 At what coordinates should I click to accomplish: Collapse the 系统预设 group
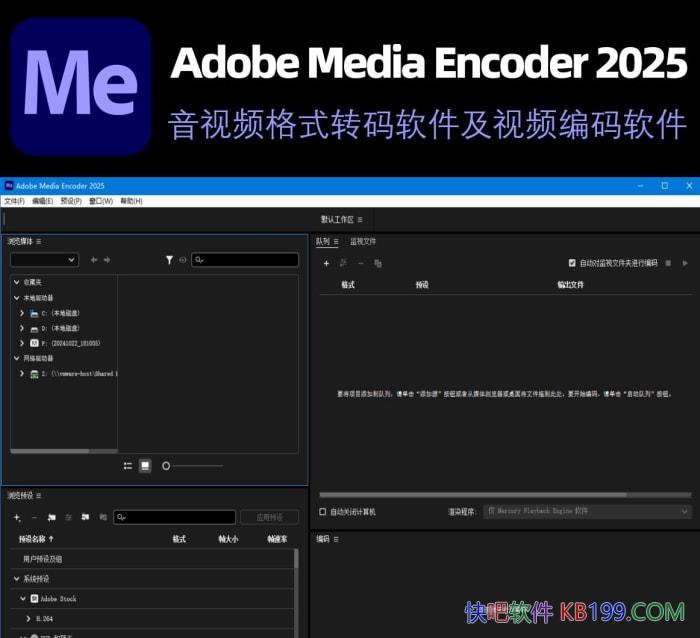[x=17, y=578]
